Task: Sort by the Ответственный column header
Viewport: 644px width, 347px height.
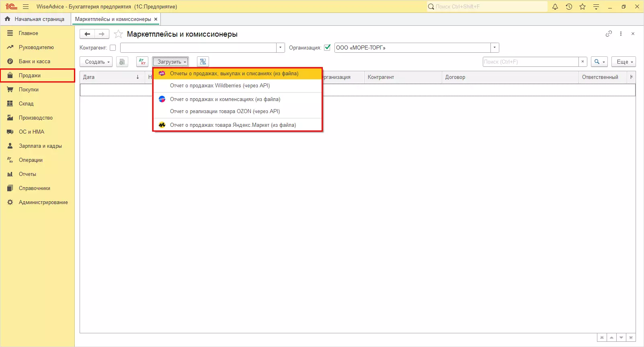Action: click(x=603, y=77)
